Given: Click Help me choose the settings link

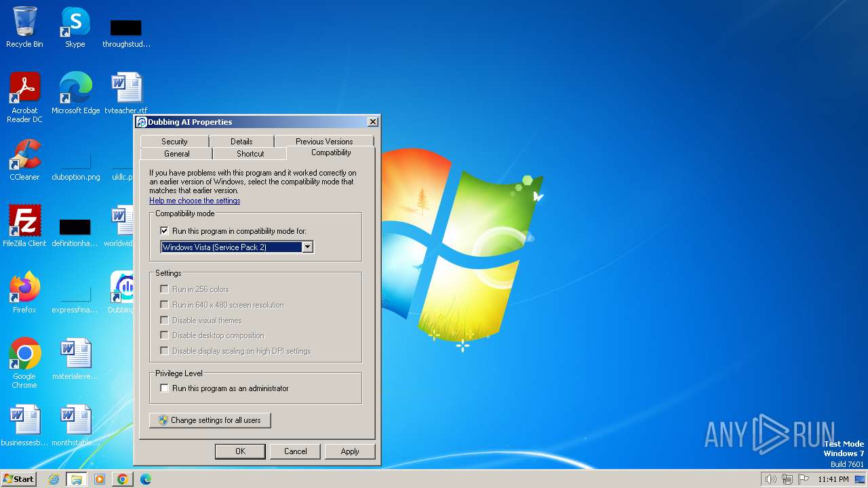Looking at the screenshot, I should click(195, 201).
